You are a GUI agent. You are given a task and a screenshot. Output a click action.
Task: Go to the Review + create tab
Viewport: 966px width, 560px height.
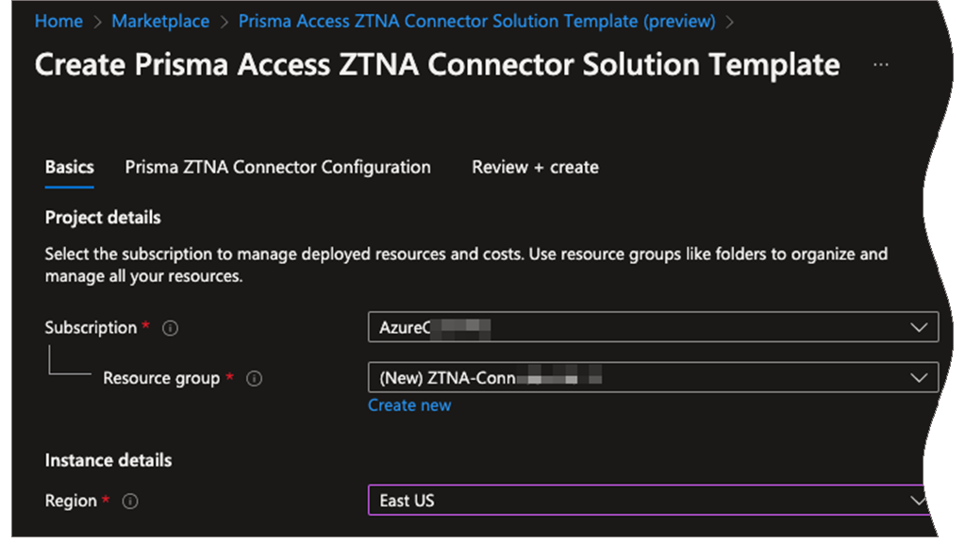[x=535, y=168]
